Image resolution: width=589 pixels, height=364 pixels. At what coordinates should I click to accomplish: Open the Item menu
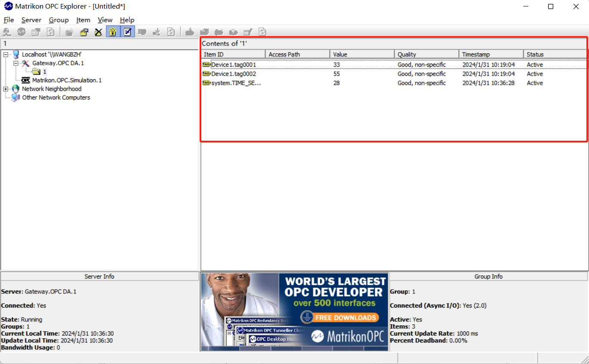83,20
